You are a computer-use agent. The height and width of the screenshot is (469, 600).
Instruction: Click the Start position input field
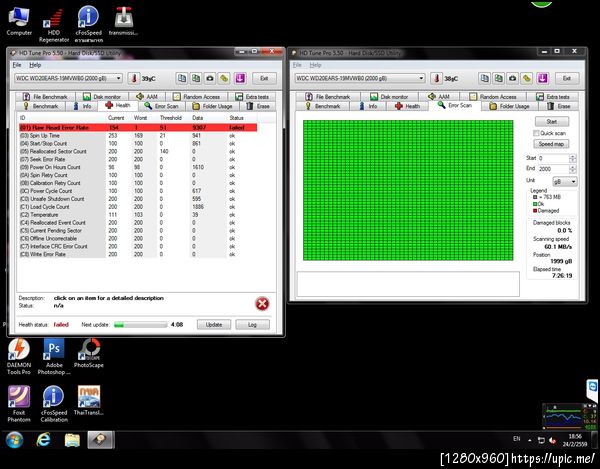click(x=554, y=158)
